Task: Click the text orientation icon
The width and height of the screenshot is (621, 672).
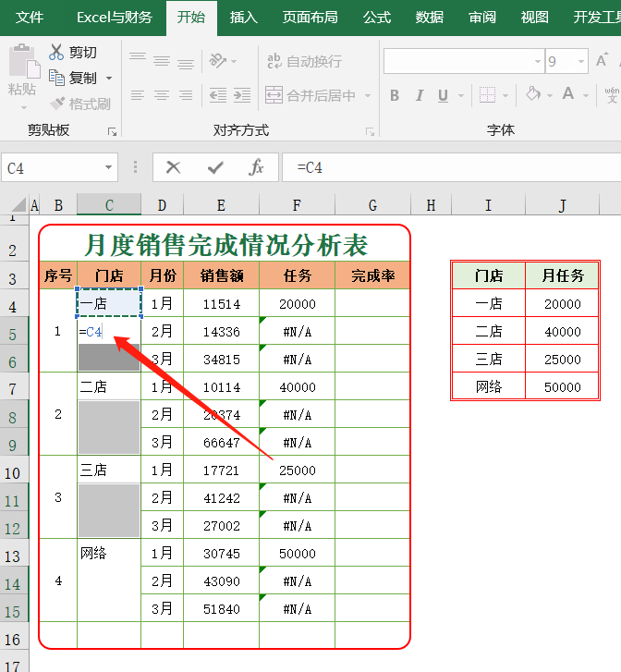Action: [218, 61]
